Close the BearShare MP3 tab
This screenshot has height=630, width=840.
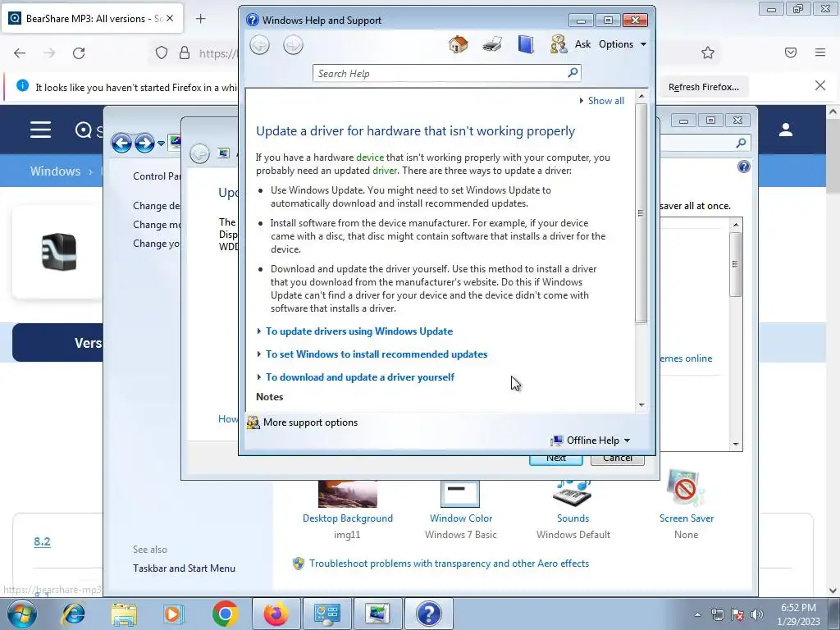[170, 18]
